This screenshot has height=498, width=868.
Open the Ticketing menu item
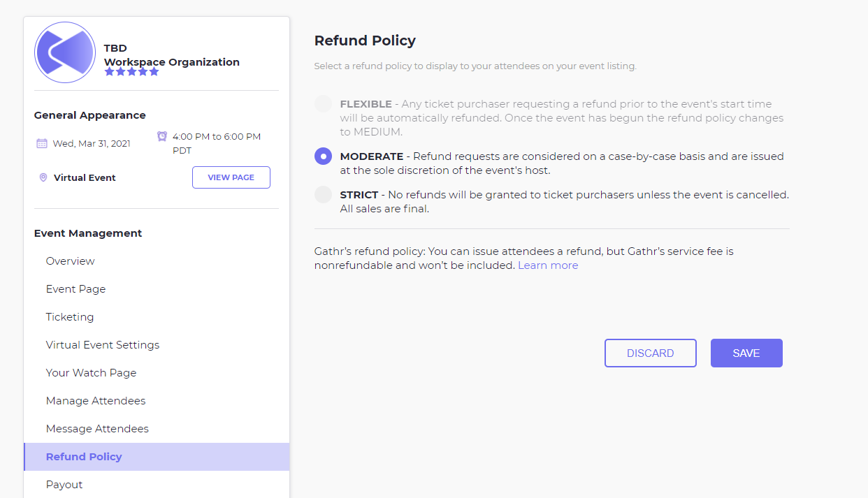pos(70,317)
